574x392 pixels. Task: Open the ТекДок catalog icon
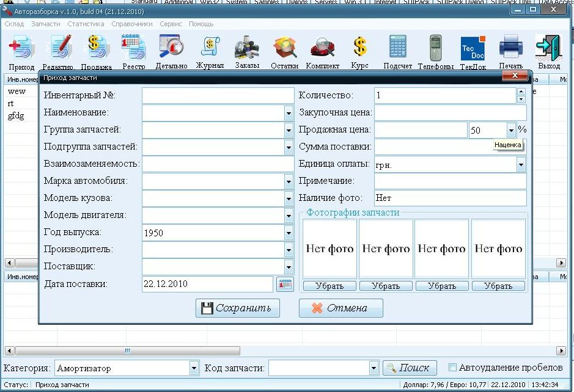tap(473, 49)
